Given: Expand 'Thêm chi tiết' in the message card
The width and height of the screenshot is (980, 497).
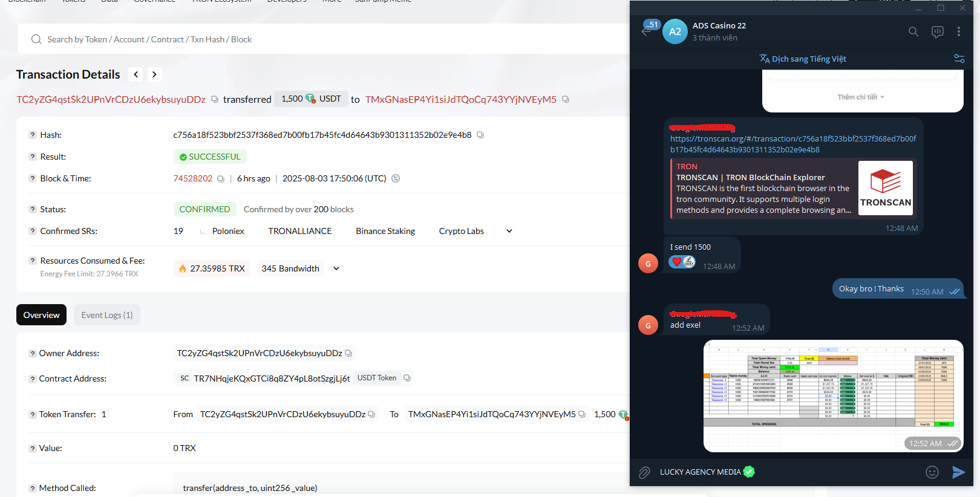Looking at the screenshot, I should pyautogui.click(x=861, y=97).
